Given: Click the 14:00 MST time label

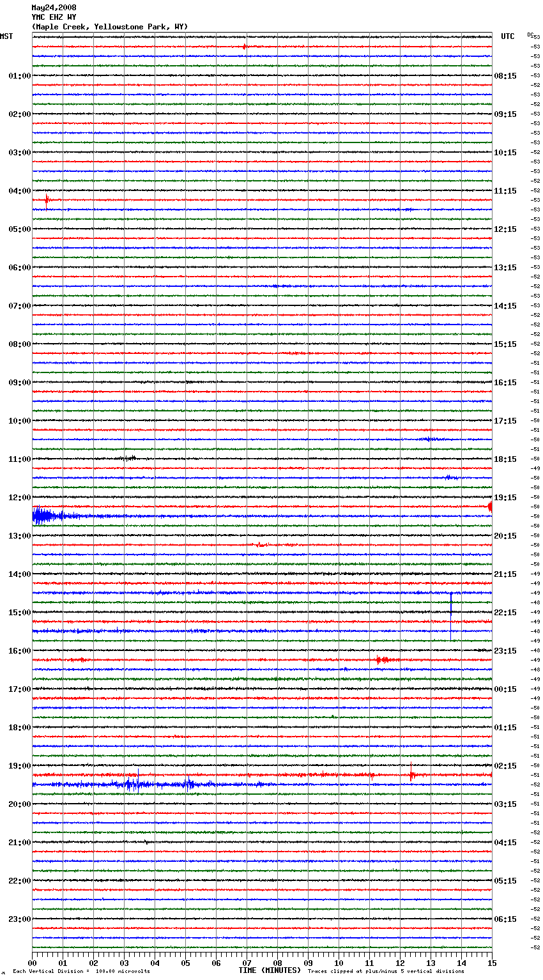Looking at the screenshot, I should 20,574.
